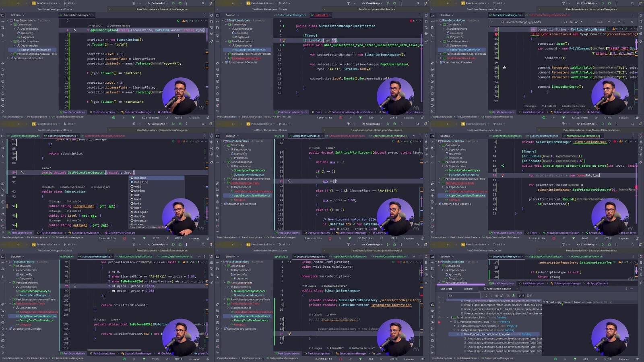Remove the breakpoint on the connection line 13
The width and height of the screenshot is (644, 362).
[496, 34]
